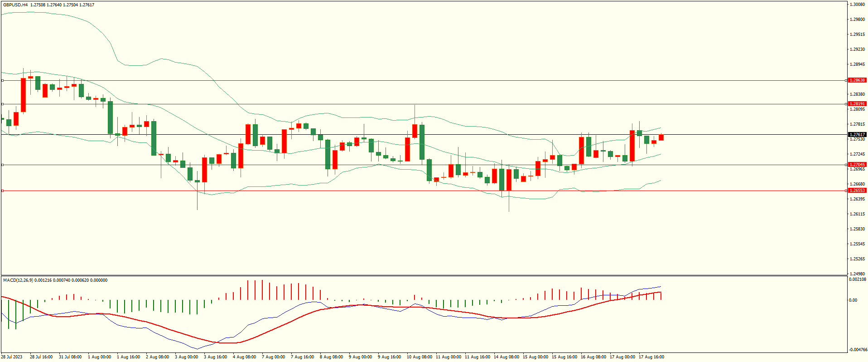Select the 1.28191 horizontal line price tag
The image size is (868, 362).
tap(857, 104)
